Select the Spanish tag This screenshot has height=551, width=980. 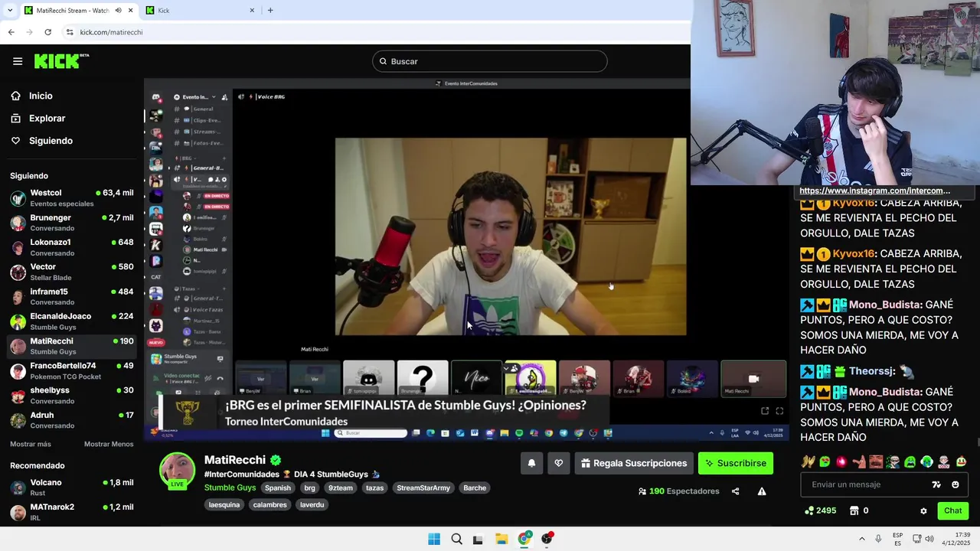tap(278, 487)
